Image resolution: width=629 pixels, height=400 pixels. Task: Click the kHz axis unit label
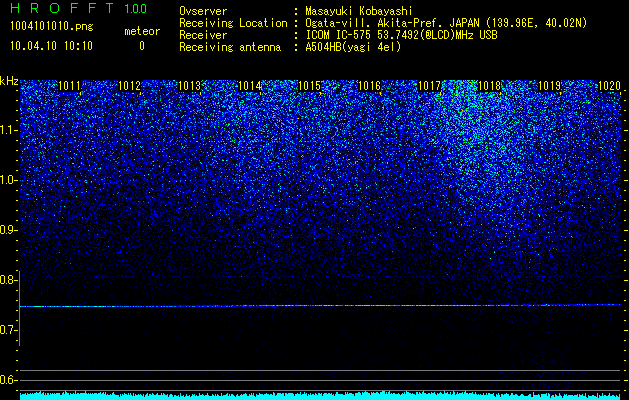point(9,81)
